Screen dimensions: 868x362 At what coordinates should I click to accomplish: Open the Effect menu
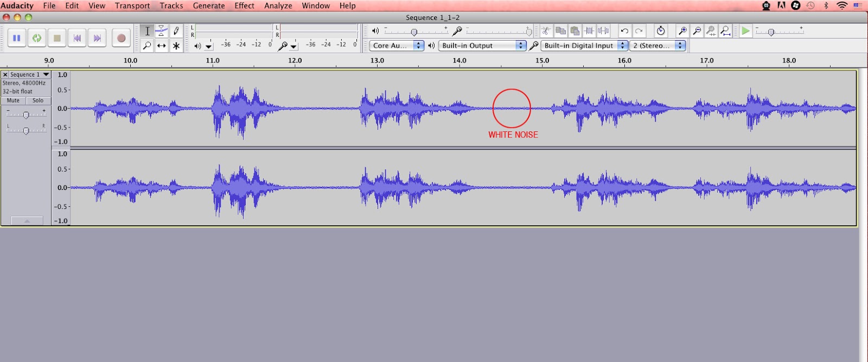pos(245,5)
